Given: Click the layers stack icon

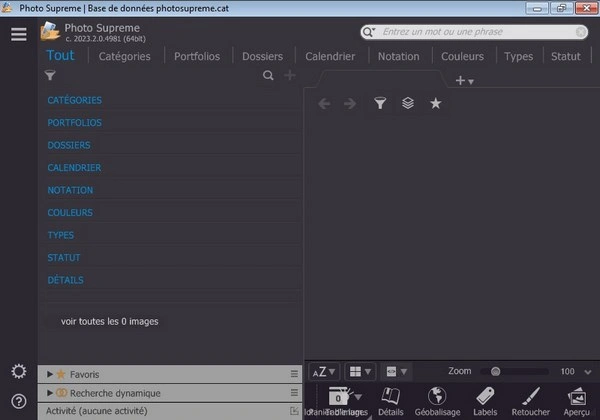Looking at the screenshot, I should [408, 103].
